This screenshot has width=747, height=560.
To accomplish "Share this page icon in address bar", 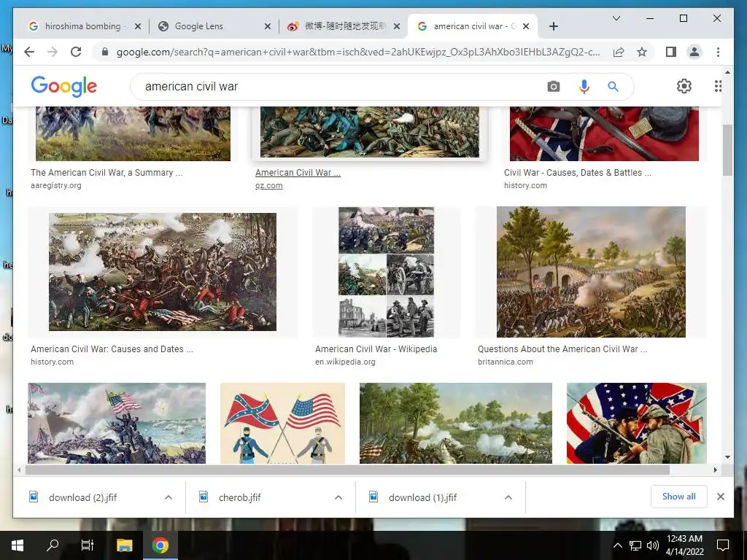I will click(619, 52).
